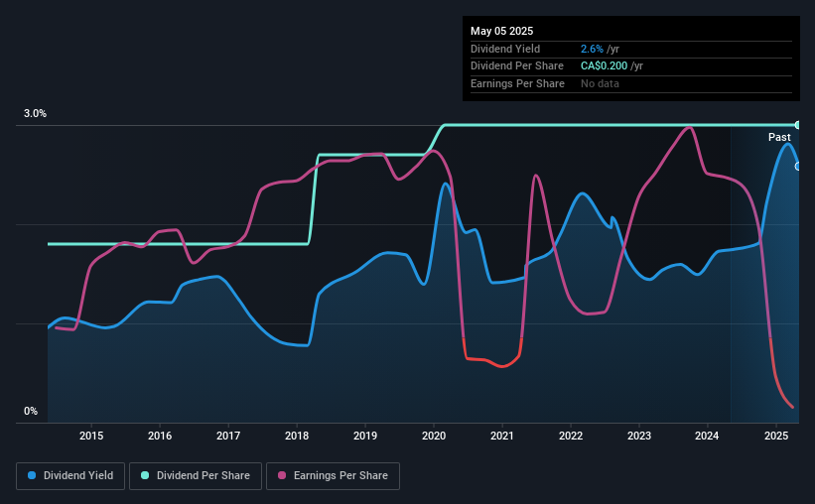Toggle the Dividend Per Share legend series
This screenshot has height=504, width=815.
(x=196, y=476)
